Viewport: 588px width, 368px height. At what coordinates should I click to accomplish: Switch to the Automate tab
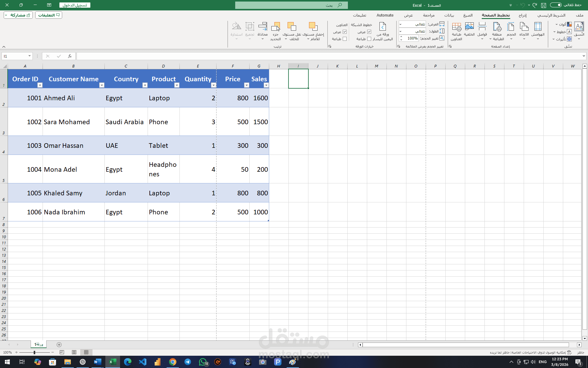385,15
